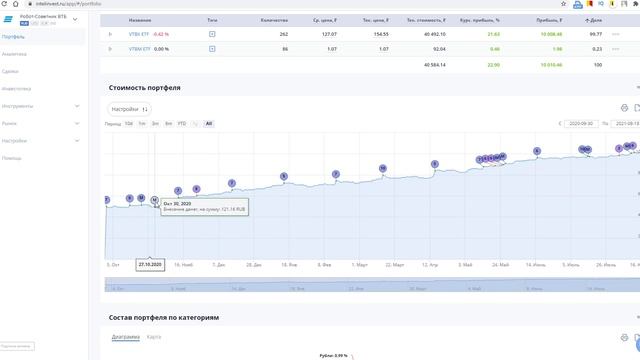Open the portfolio selector dropdown arrow

coord(75,19)
